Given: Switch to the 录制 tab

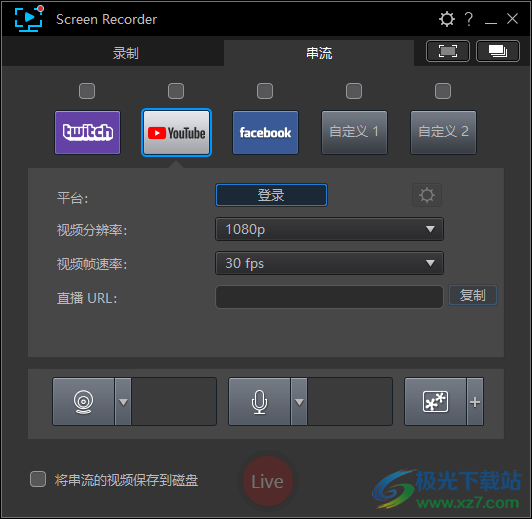Looking at the screenshot, I should point(126,53).
